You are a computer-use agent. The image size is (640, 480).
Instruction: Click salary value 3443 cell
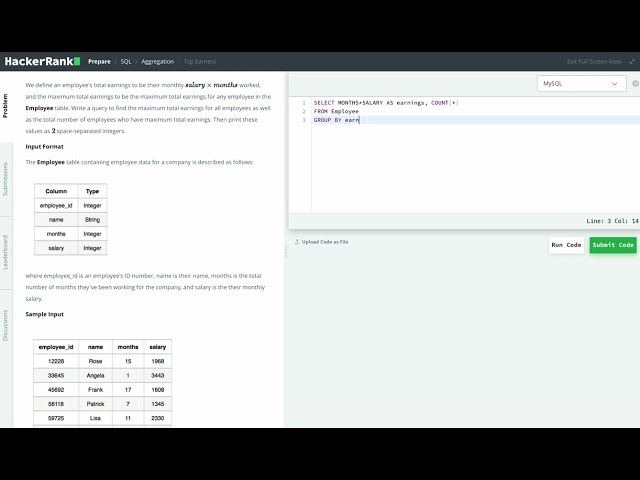click(158, 376)
